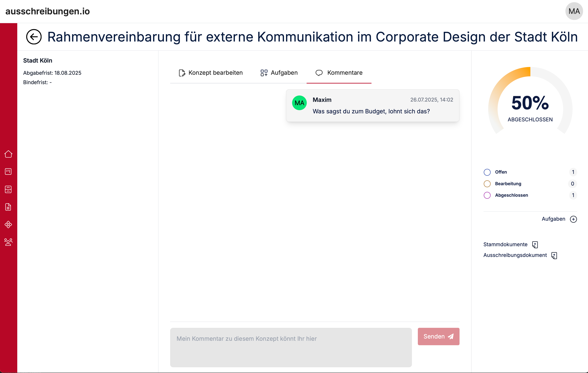
Task: Click the 50% progress gauge
Action: [530, 105]
